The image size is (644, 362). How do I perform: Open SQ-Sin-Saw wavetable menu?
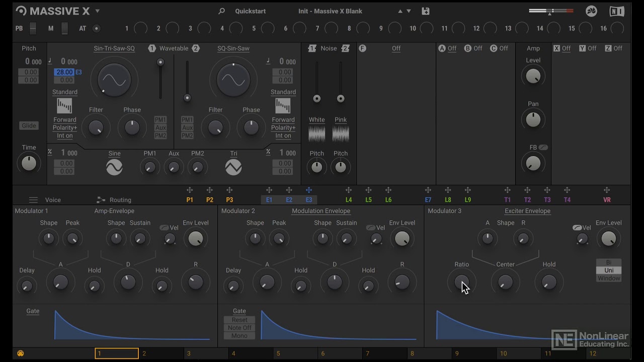233,48
